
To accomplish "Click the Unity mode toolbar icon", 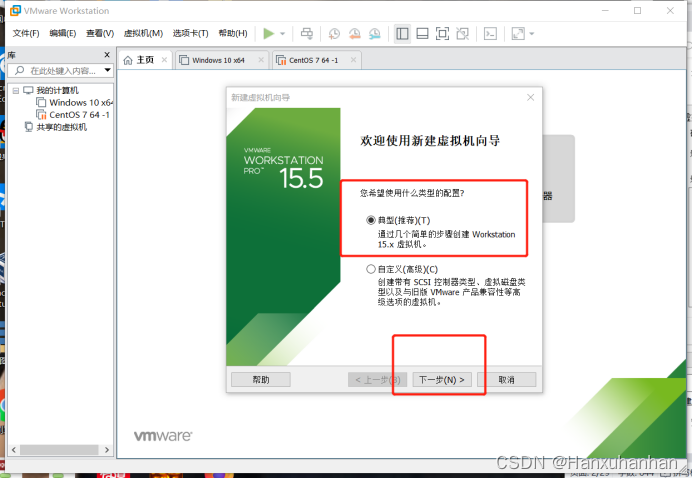I will [463, 34].
